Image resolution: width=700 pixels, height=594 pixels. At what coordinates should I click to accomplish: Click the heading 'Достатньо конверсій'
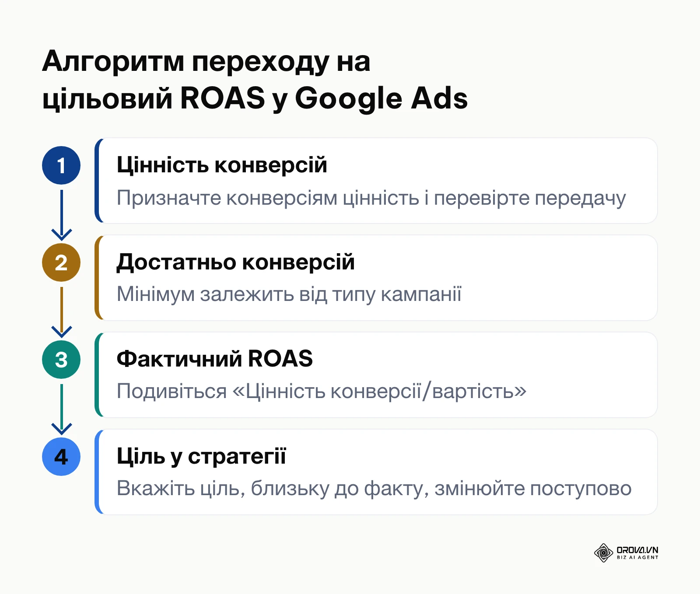(x=235, y=262)
